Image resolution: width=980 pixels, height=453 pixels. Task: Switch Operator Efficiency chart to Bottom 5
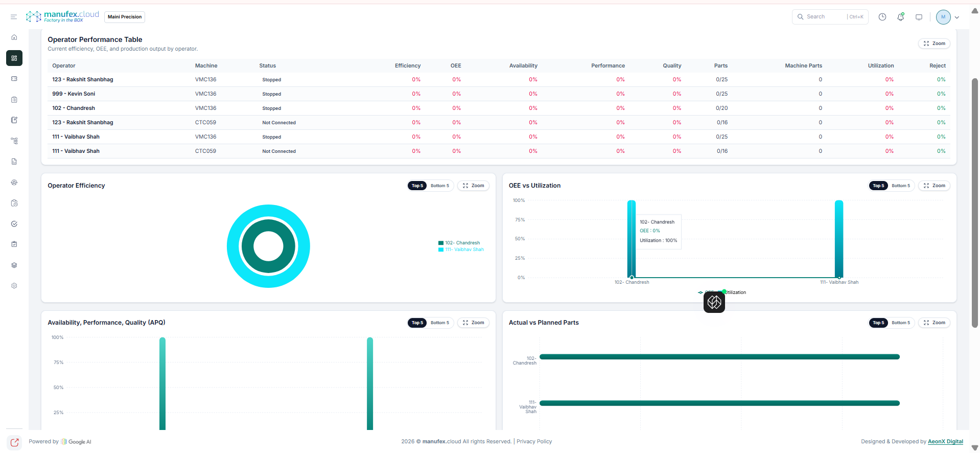(439, 186)
